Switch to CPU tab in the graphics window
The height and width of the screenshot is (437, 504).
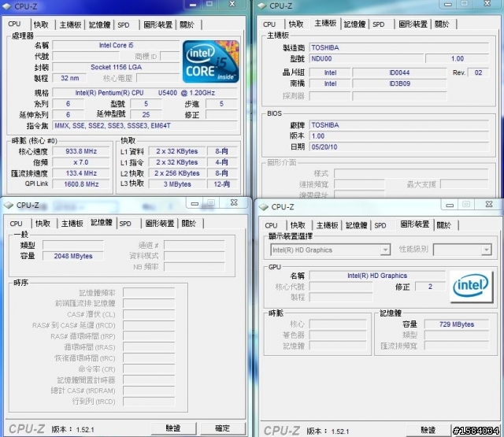(x=271, y=225)
